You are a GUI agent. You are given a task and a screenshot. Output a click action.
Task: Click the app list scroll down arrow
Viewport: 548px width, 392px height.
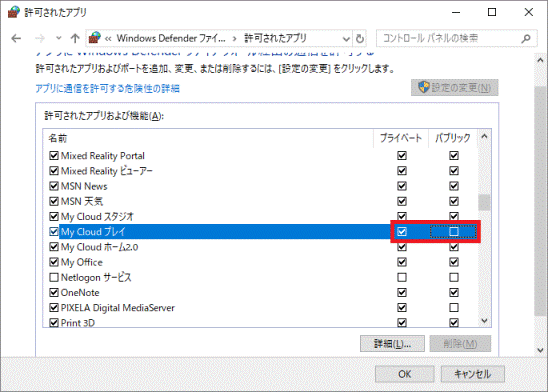[x=484, y=320]
